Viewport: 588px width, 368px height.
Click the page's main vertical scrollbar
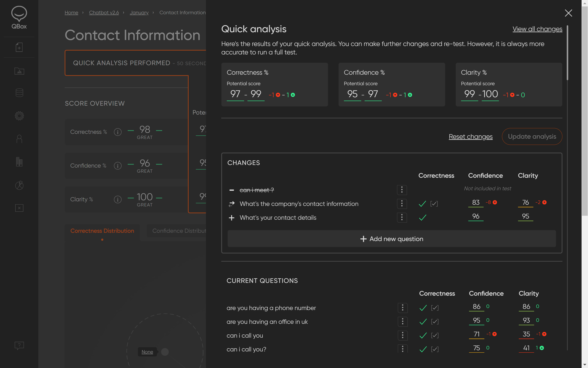[x=585, y=111]
